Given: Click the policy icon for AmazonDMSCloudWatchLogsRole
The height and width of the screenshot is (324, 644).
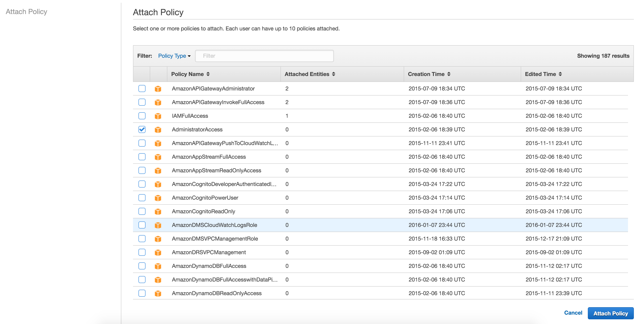Looking at the screenshot, I should point(158,225).
